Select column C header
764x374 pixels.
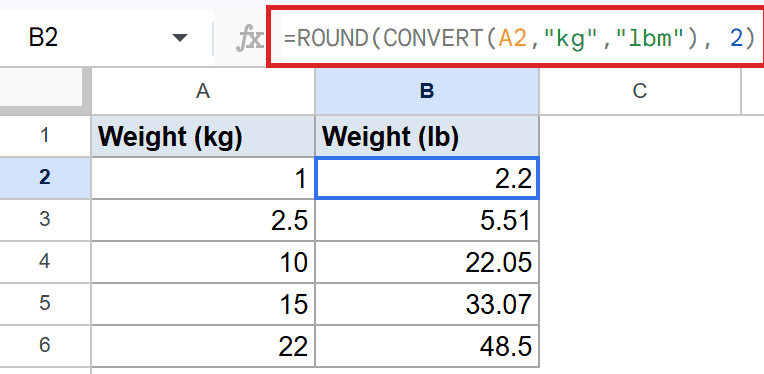tap(640, 91)
